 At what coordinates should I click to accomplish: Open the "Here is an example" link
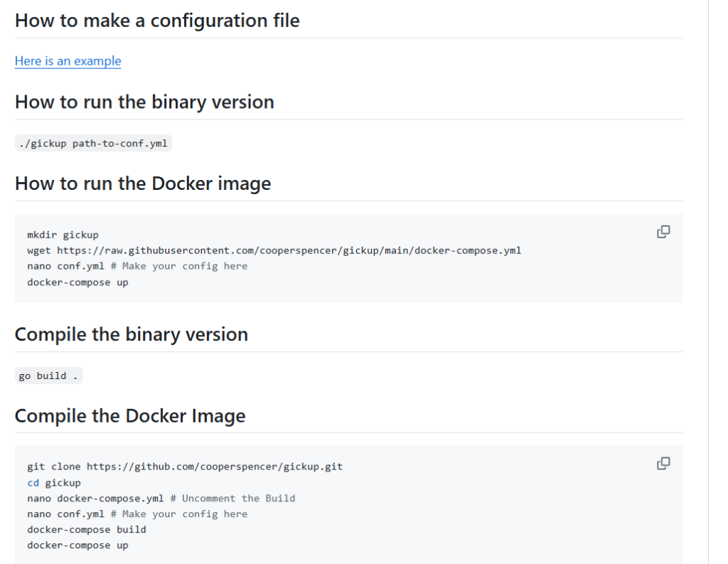(x=68, y=61)
